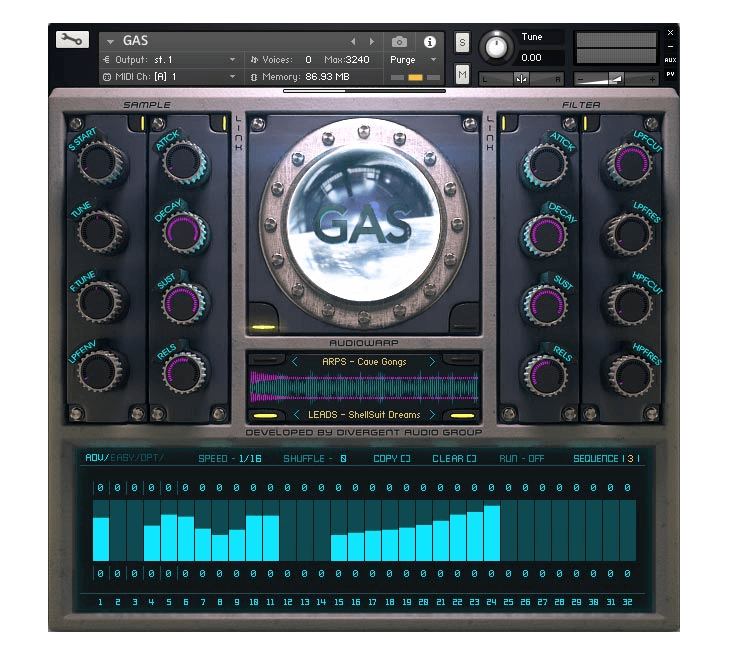
Task: Click the master Tune knob in header
Action: [496, 47]
